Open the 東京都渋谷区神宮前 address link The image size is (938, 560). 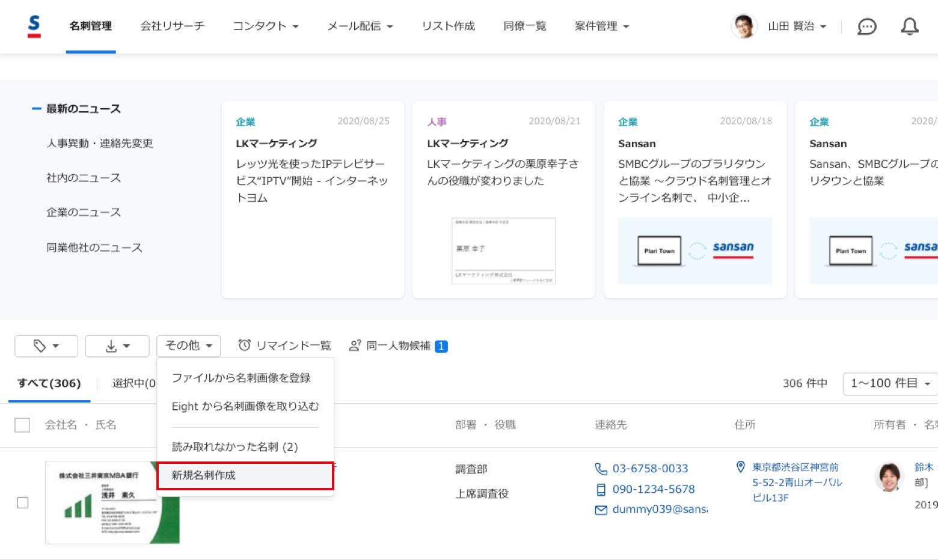797,482
